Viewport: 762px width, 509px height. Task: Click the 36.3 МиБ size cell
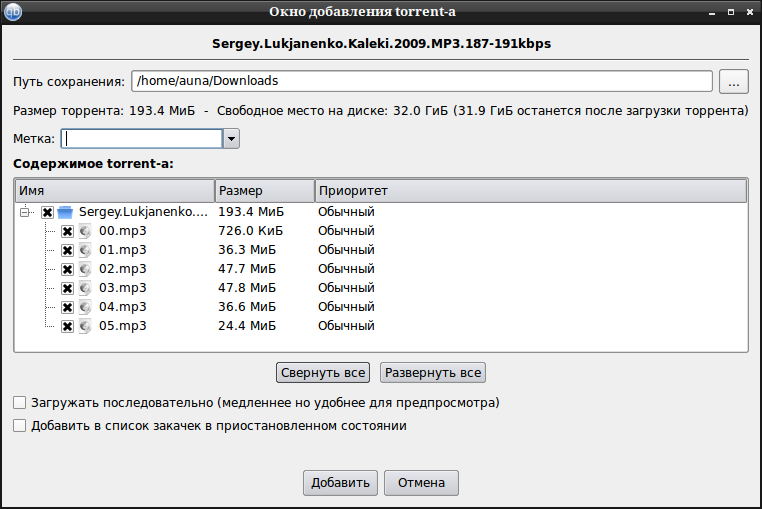coord(247,250)
